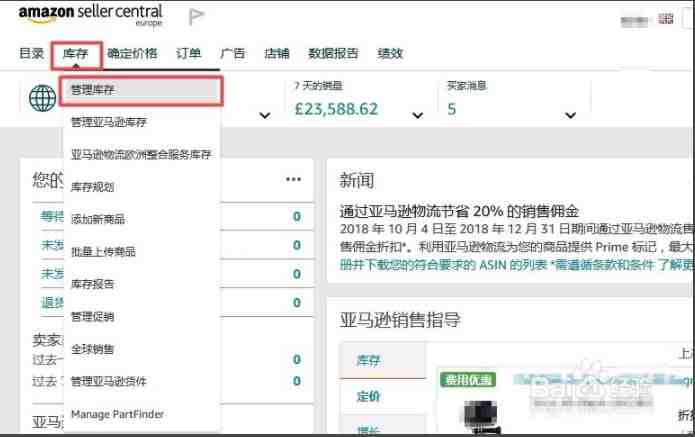This screenshot has width=695, height=437.
Task: Click the buyer messages count 5
Action: point(452,109)
